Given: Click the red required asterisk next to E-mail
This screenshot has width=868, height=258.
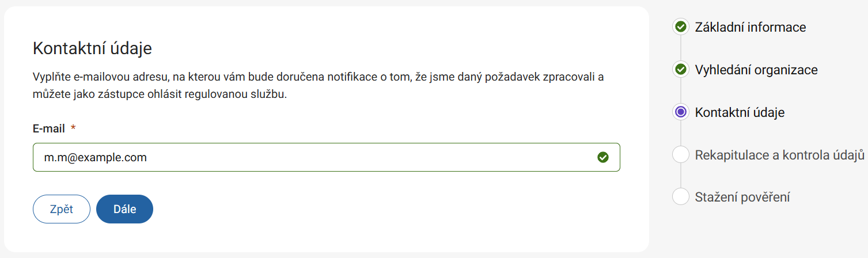Looking at the screenshot, I should pyautogui.click(x=73, y=129).
